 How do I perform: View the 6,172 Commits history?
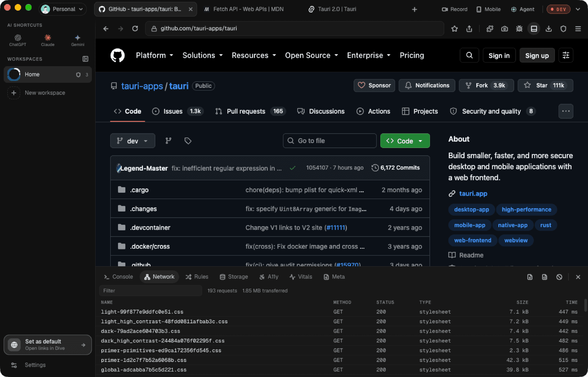[396, 168]
